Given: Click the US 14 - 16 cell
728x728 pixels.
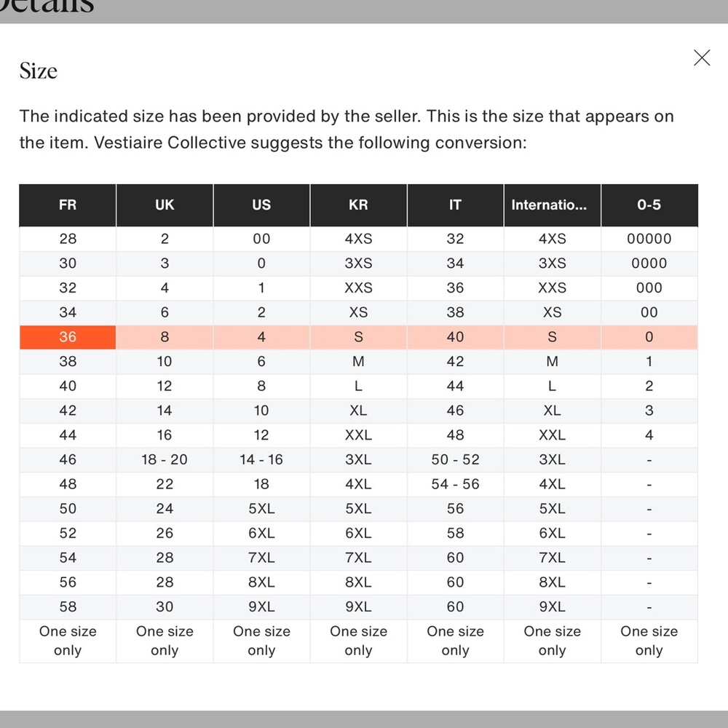Looking at the screenshot, I should click(261, 459).
